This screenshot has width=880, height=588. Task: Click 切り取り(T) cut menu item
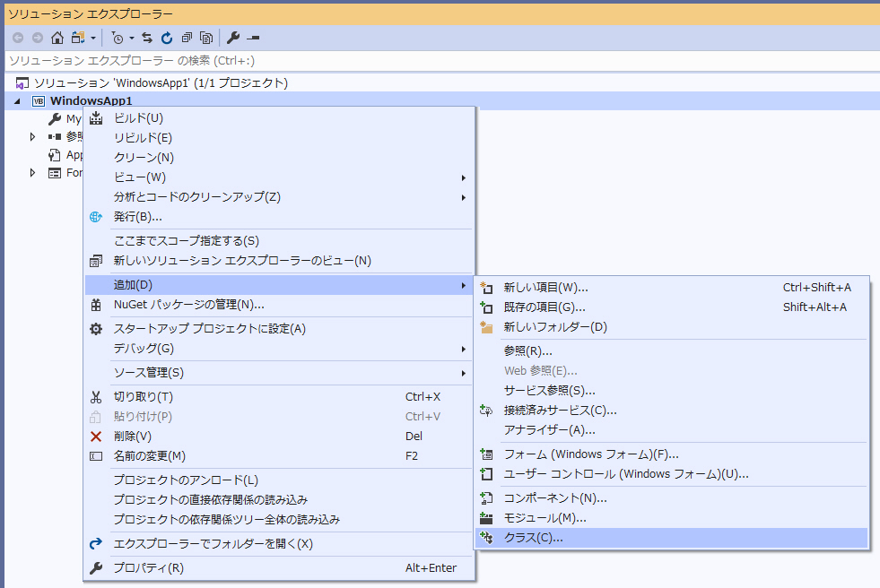[x=280, y=397]
